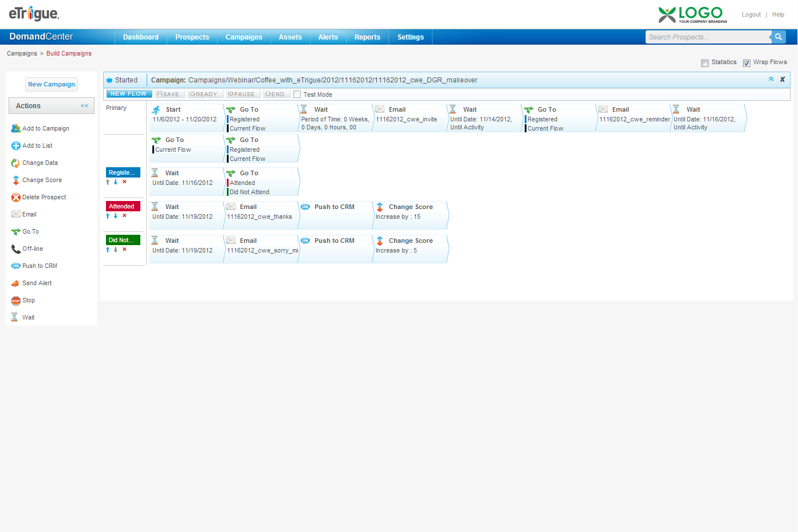Click the search magnifier icon

(x=778, y=37)
